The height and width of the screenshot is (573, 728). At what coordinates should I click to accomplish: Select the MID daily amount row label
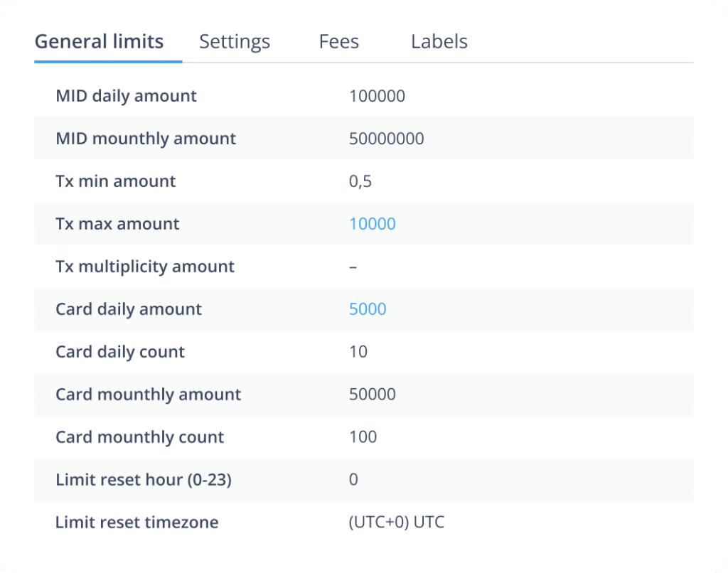(x=126, y=96)
